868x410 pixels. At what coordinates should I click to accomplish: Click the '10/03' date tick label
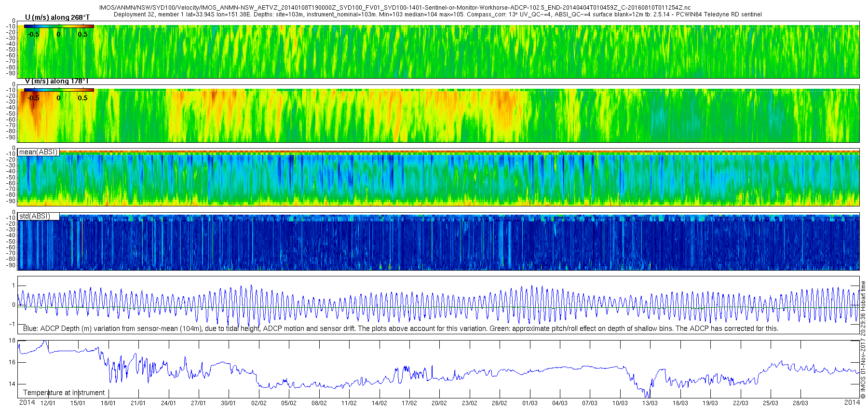click(x=620, y=403)
